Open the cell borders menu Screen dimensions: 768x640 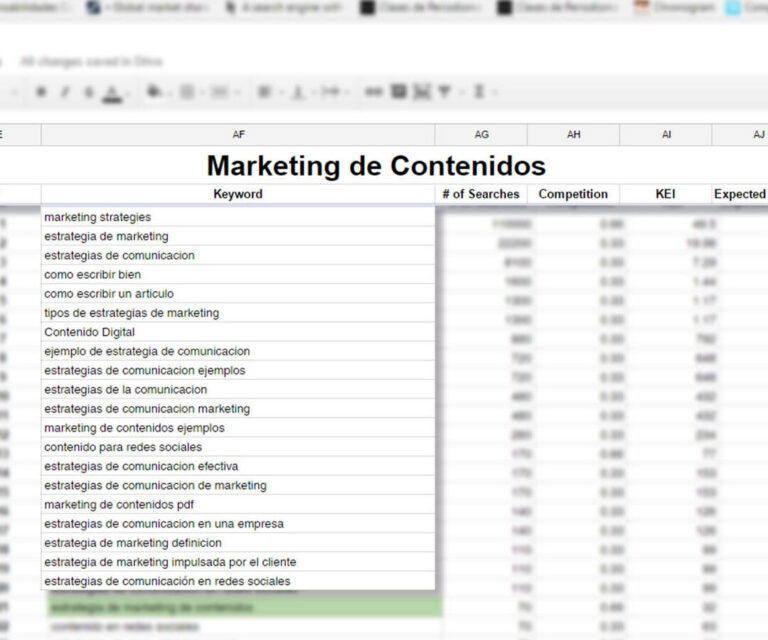pos(187,92)
